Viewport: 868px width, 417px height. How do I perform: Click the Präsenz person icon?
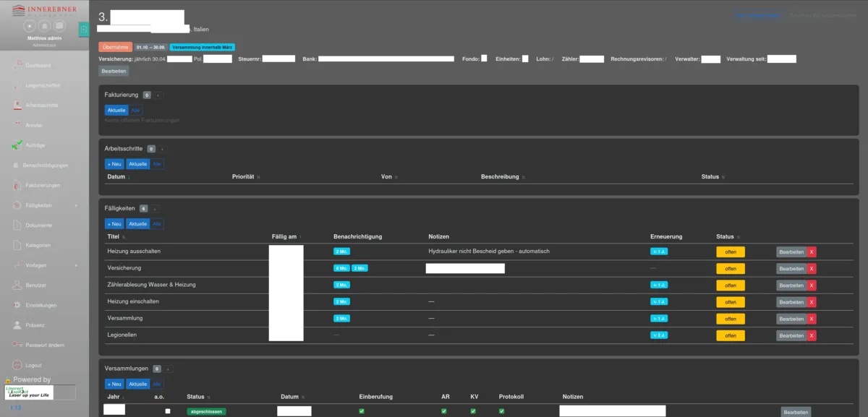tap(17, 325)
